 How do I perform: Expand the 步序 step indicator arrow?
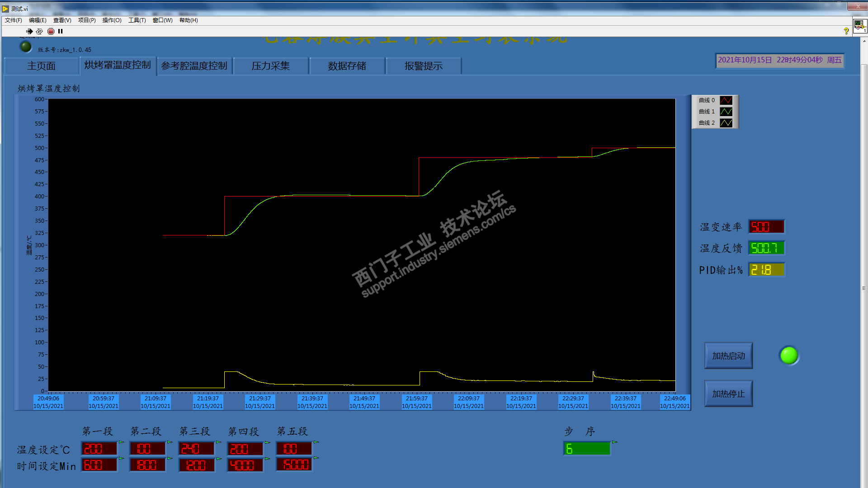614,442
